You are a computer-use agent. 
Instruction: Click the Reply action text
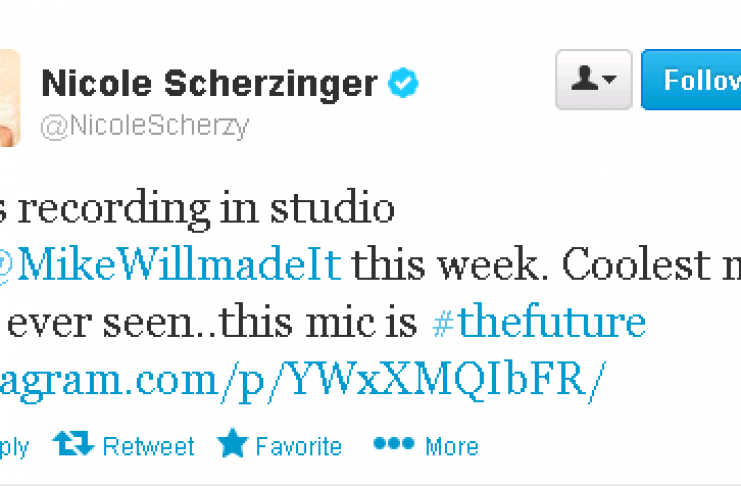(x=12, y=446)
